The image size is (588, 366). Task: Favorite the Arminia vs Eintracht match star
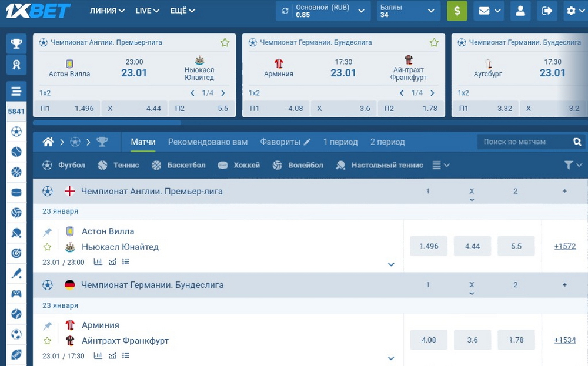tap(48, 341)
